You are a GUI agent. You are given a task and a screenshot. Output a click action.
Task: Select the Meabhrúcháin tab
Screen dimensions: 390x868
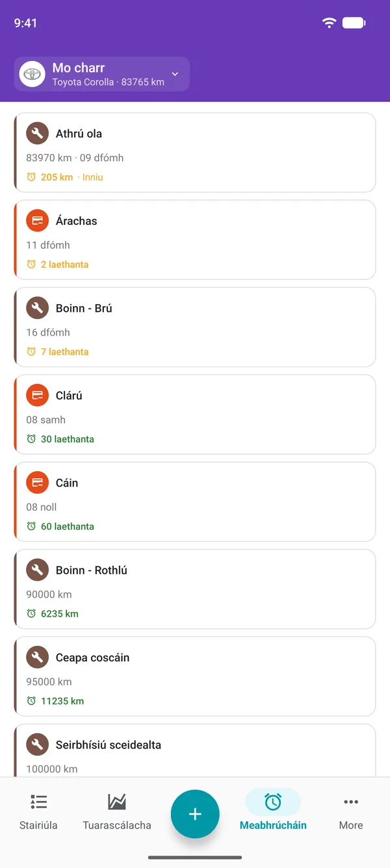coord(273,812)
